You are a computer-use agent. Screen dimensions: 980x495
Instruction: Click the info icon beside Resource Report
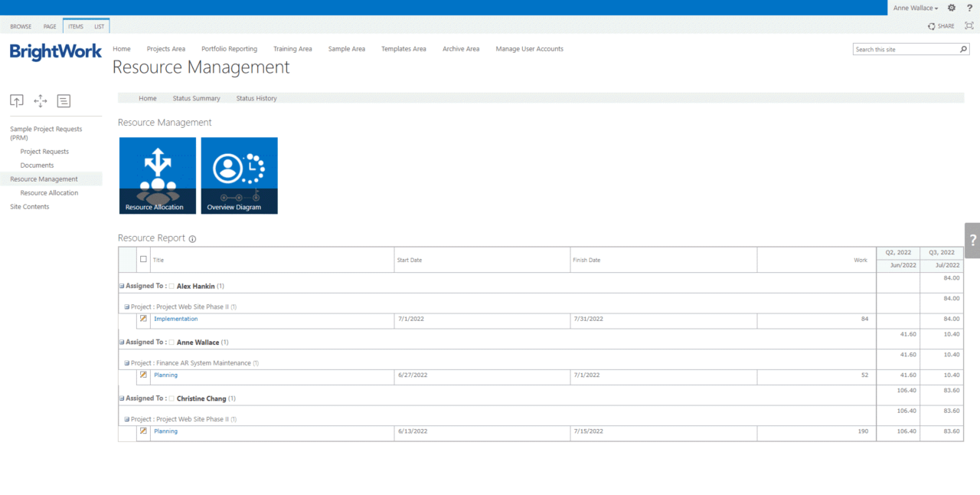pos(191,239)
